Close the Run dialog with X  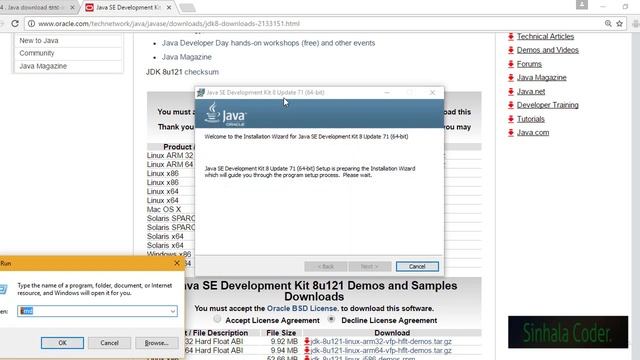177,263
